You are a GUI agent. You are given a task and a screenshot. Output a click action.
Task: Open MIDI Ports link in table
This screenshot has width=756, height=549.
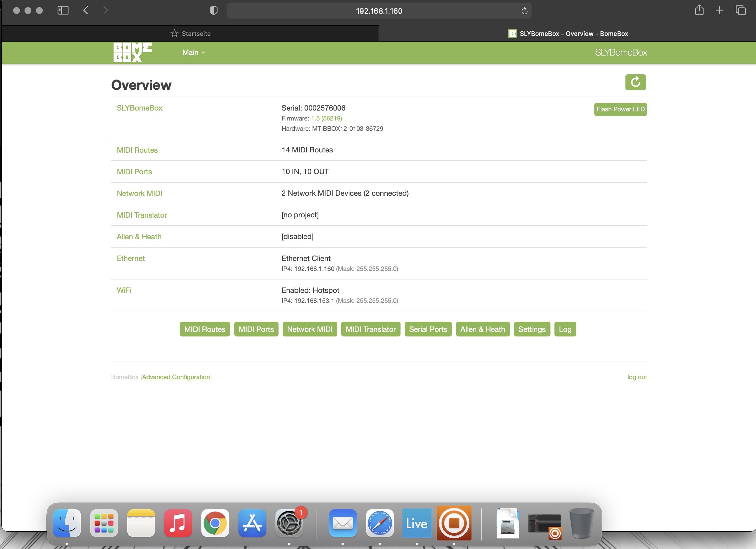tap(134, 172)
